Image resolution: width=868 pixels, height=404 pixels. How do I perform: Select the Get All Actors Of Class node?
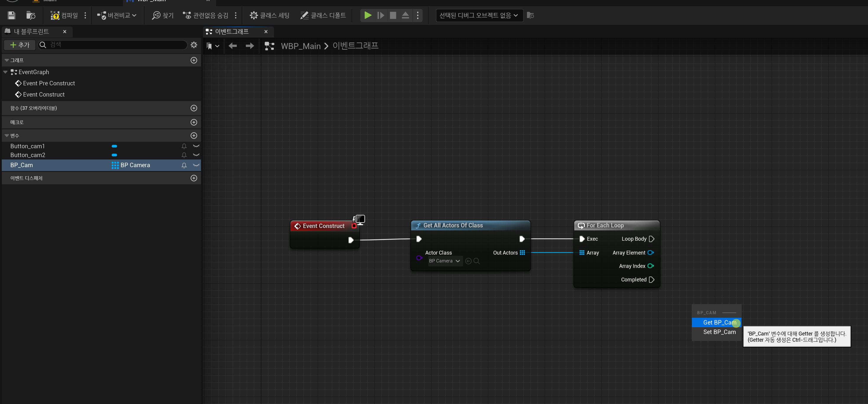470,226
